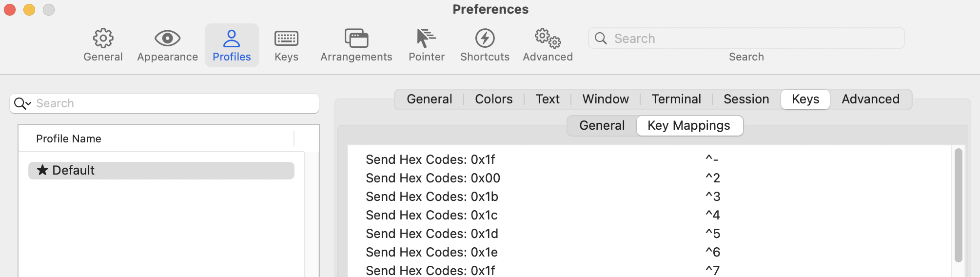980x277 pixels.
Task: Open the Session profile tab
Action: coord(746,99)
